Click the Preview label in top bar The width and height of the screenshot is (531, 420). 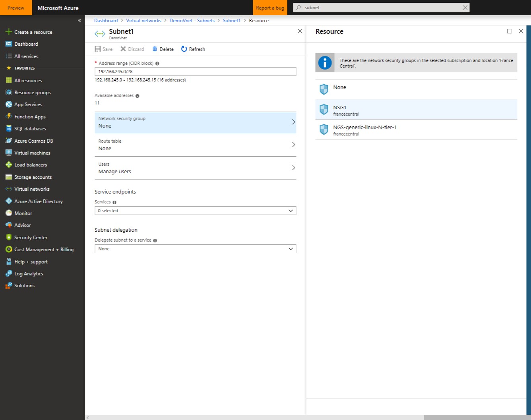(16, 8)
